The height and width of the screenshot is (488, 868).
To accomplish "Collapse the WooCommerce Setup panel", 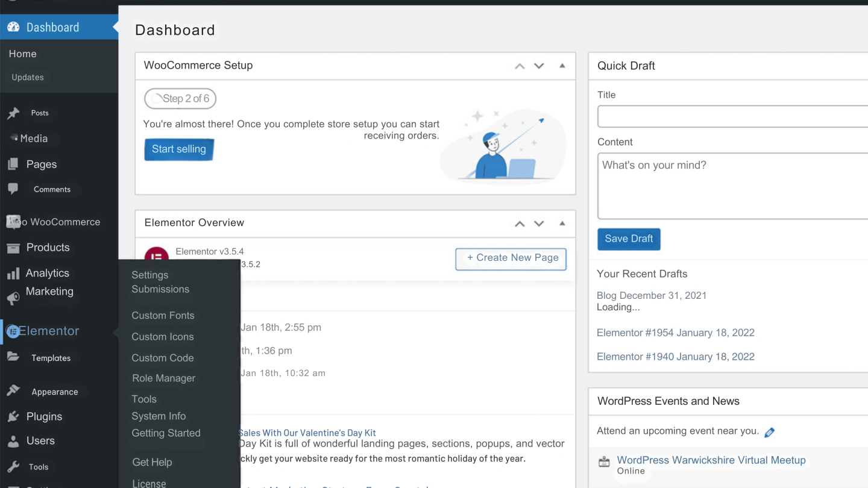I will click(562, 66).
